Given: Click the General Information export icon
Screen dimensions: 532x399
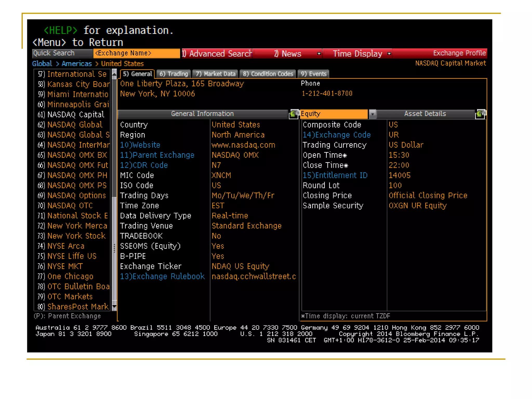Looking at the screenshot, I should [294, 114].
